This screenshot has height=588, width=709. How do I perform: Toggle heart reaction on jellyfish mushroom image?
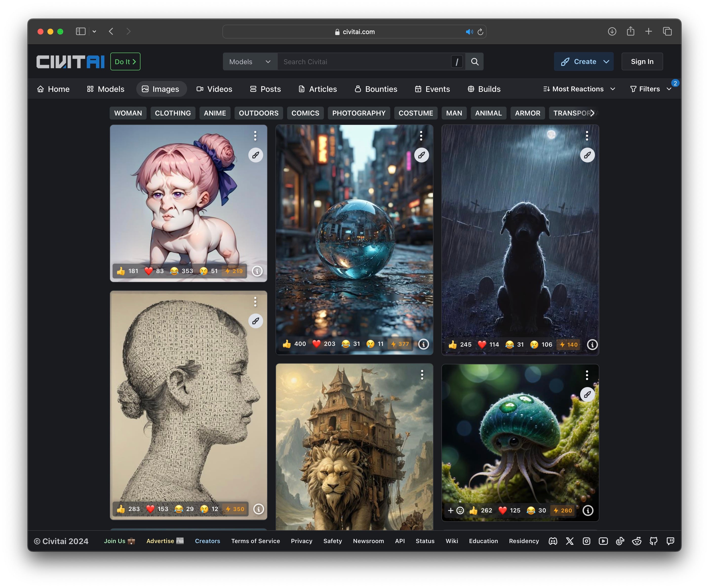coord(502,510)
